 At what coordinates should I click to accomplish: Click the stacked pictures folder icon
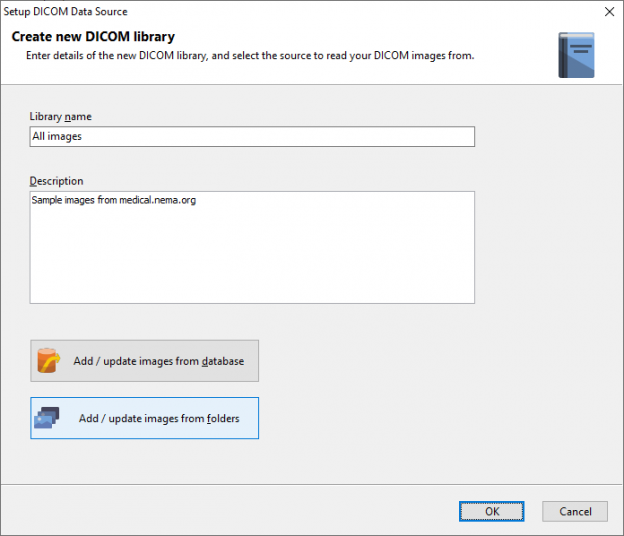coord(47,418)
